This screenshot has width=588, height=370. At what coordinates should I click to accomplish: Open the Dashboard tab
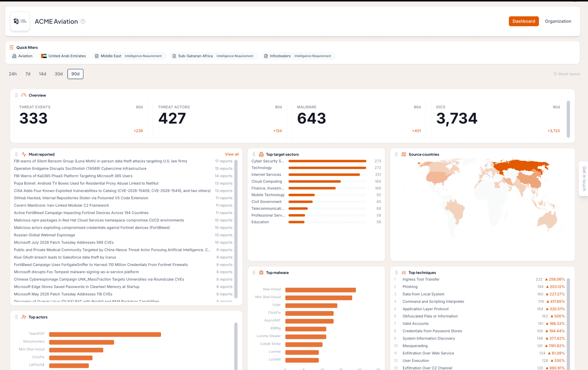[524, 21]
